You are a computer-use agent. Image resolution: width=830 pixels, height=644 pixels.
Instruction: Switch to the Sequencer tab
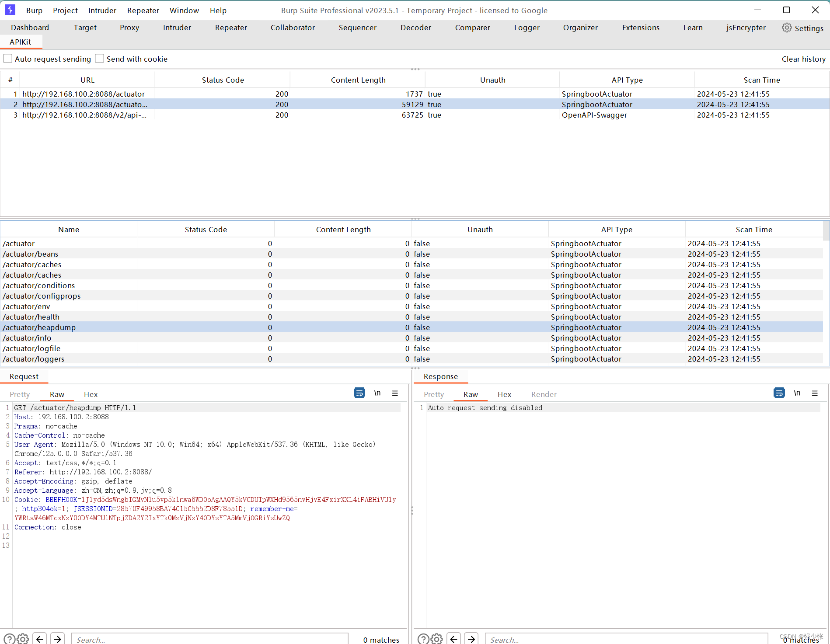357,28
